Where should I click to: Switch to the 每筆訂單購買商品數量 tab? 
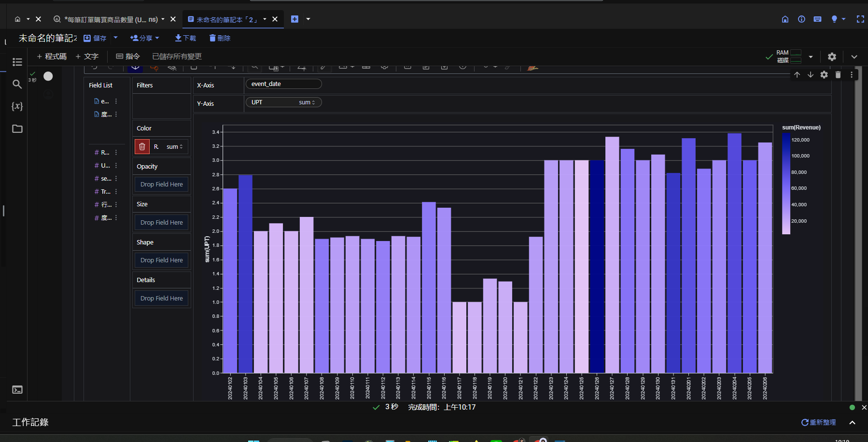111,19
